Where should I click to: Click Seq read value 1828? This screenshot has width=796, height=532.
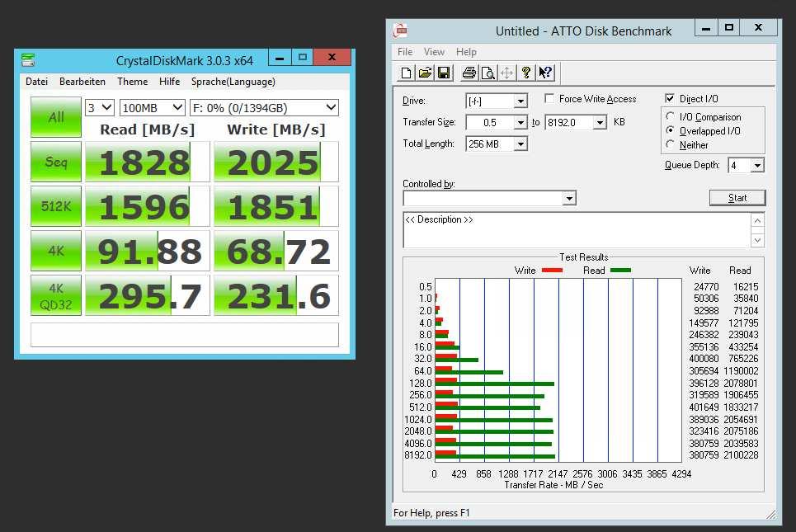tap(147, 162)
